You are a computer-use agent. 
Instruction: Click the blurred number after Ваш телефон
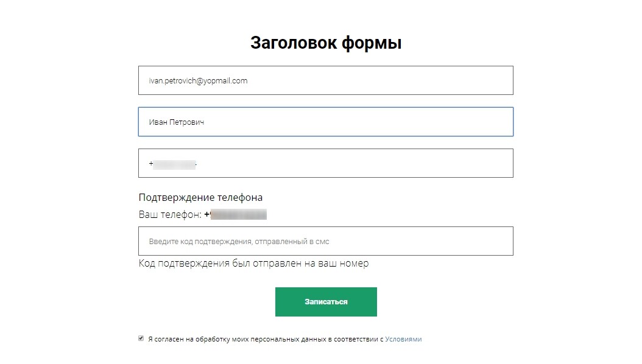[x=236, y=214]
